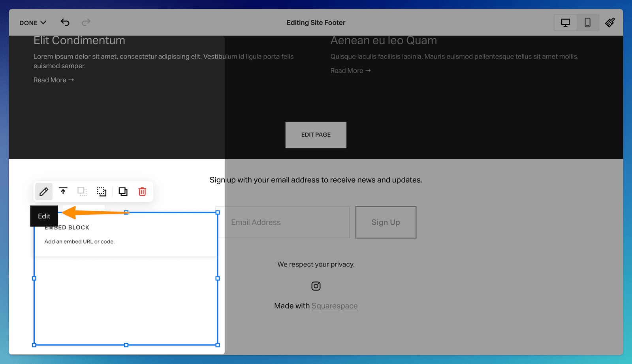Undo the last change
The height and width of the screenshot is (364, 632).
[65, 23]
